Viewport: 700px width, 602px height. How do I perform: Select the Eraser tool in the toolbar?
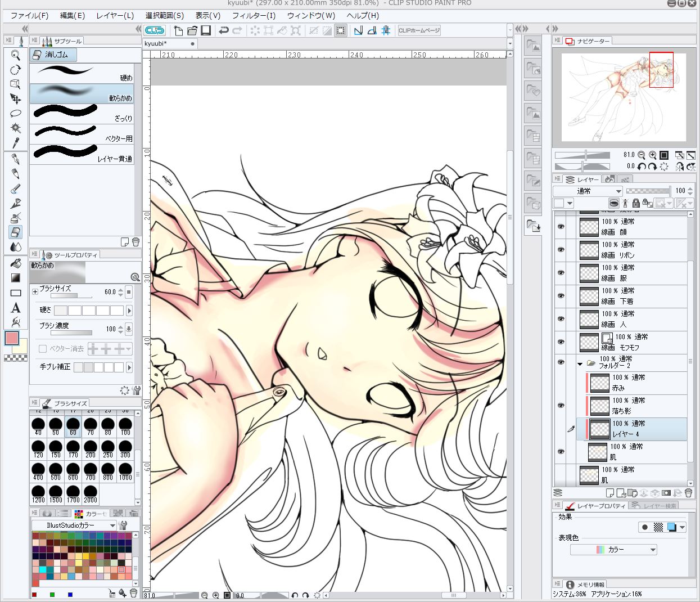click(x=16, y=232)
